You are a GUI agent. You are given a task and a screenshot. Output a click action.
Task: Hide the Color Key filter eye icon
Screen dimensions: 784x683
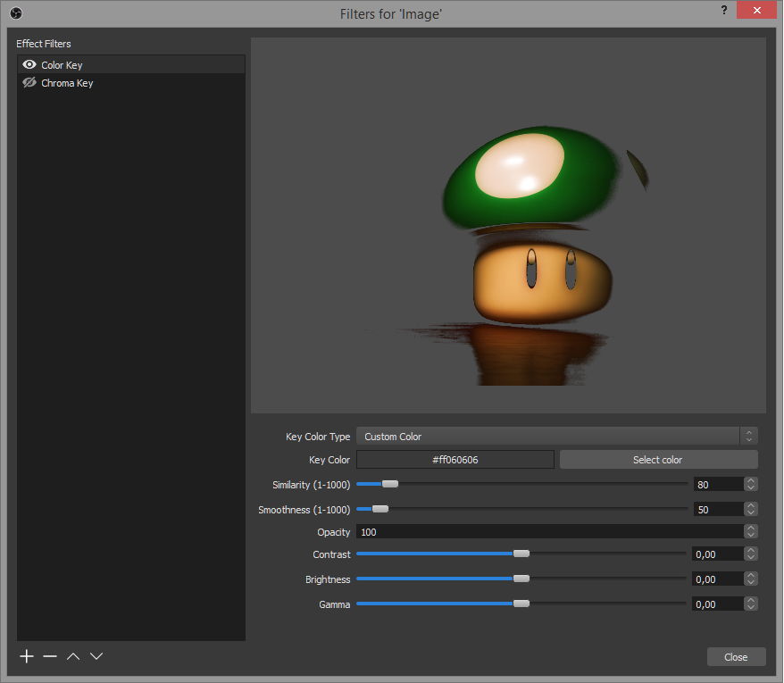click(x=29, y=65)
